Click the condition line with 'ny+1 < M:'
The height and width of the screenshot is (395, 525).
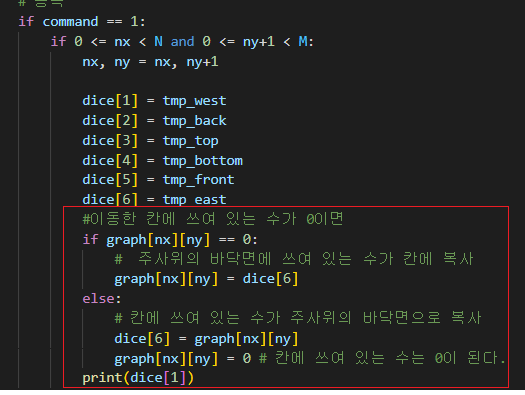(x=182, y=42)
